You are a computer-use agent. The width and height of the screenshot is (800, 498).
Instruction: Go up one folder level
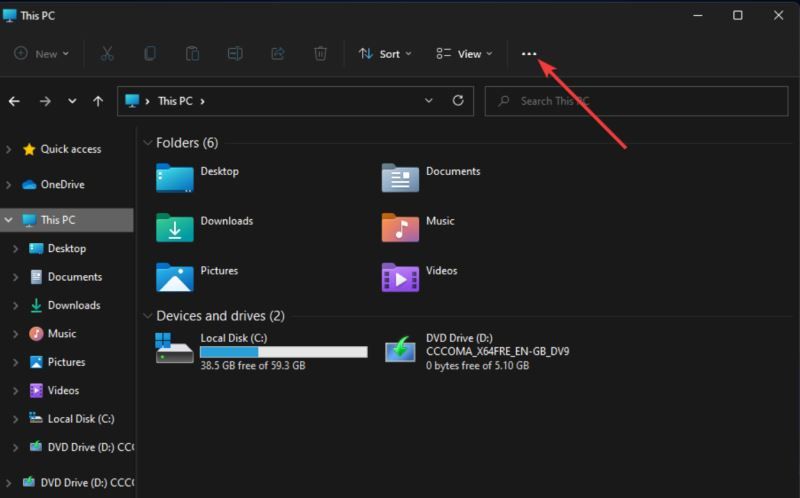point(98,101)
